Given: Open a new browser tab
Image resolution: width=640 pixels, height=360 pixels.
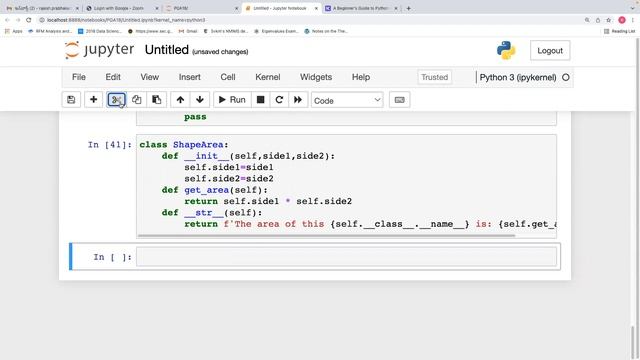Looking at the screenshot, I should tap(408, 8).
